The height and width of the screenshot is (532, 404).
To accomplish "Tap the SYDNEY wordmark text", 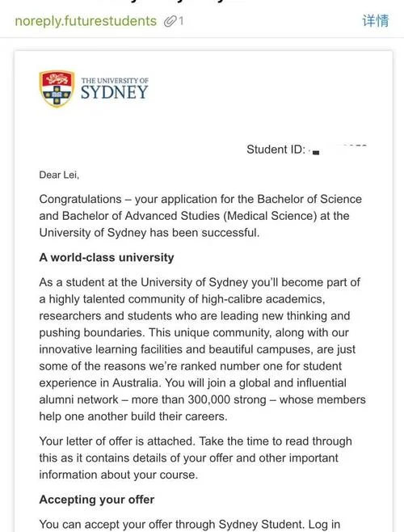I will coord(114,93).
